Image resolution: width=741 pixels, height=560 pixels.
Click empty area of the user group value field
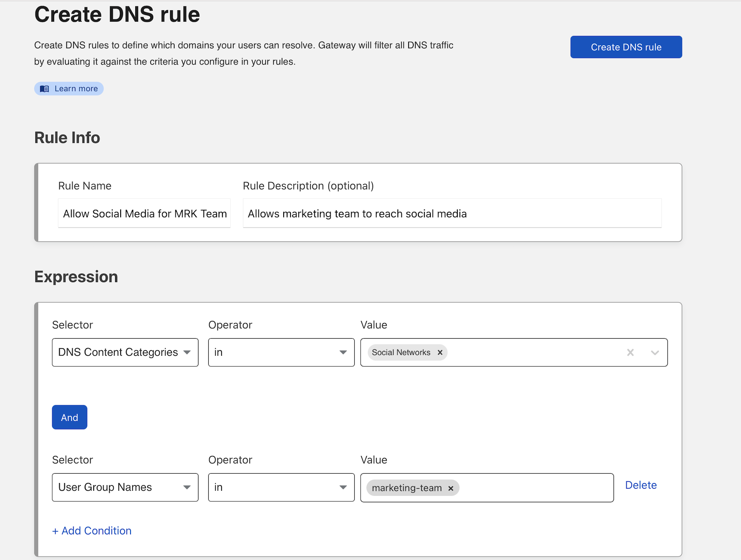coord(535,488)
